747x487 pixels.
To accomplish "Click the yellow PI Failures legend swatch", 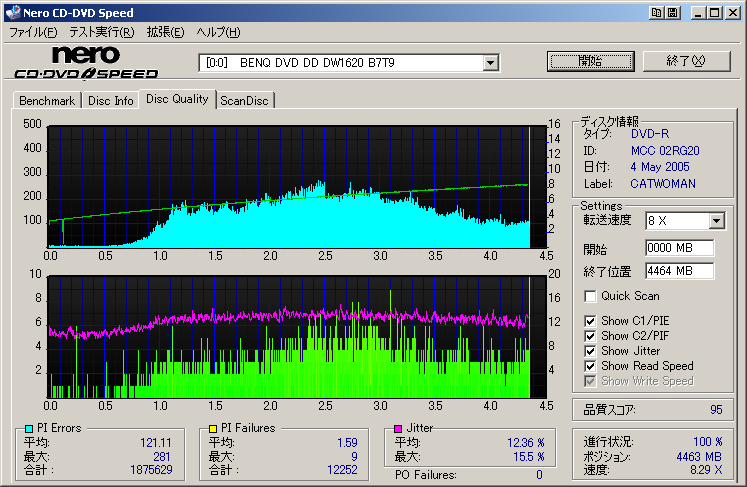I will pos(213,428).
